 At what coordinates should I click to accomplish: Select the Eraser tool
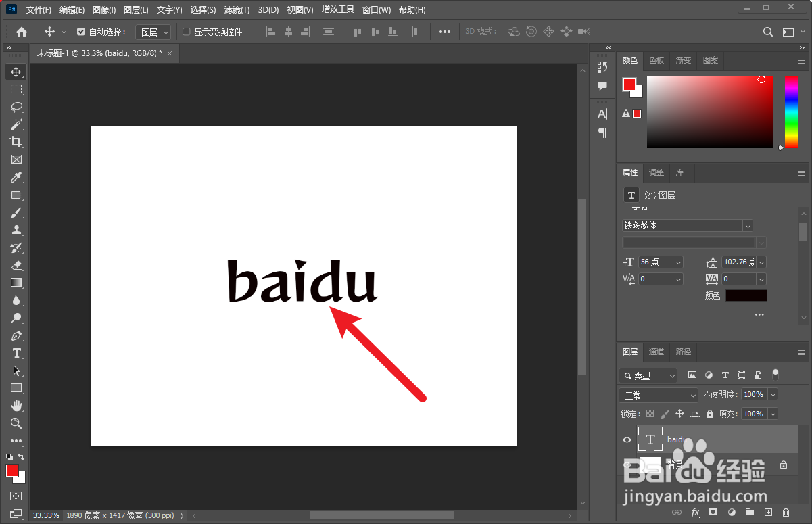16,265
